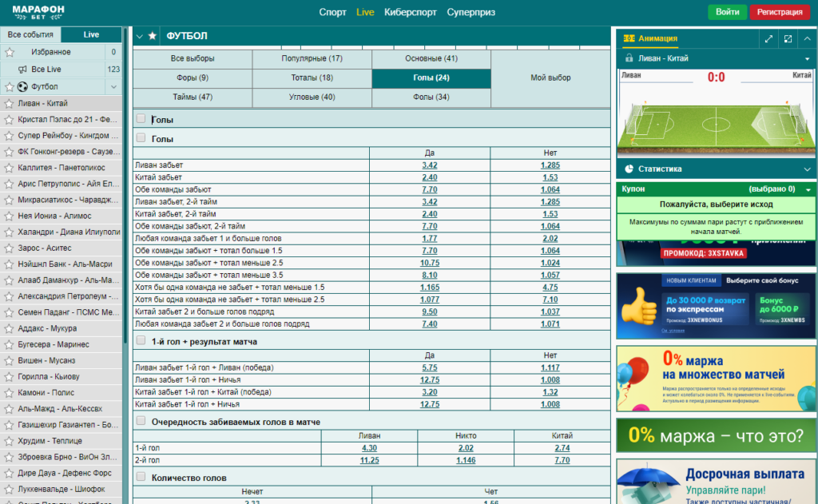This screenshot has width=818, height=504.
Task: Tick the 1-й гол + результат матча checkbox
Action: [141, 341]
